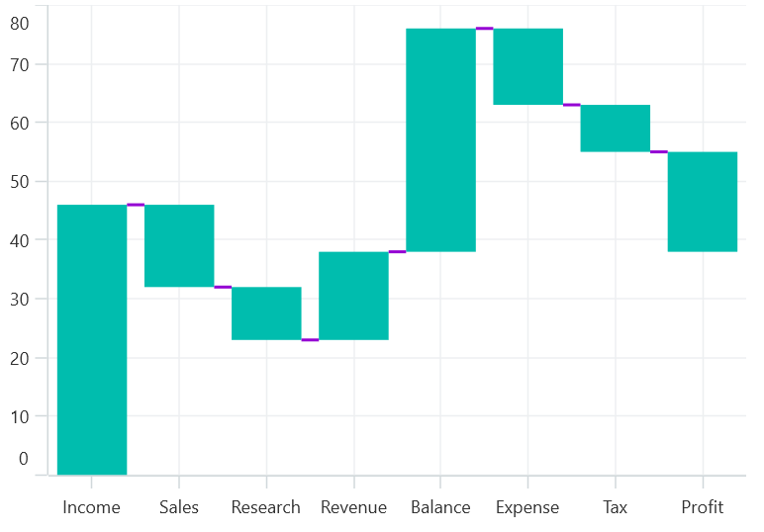764x532 pixels.
Task: Click the Revenue axis label
Action: pyautogui.click(x=353, y=507)
